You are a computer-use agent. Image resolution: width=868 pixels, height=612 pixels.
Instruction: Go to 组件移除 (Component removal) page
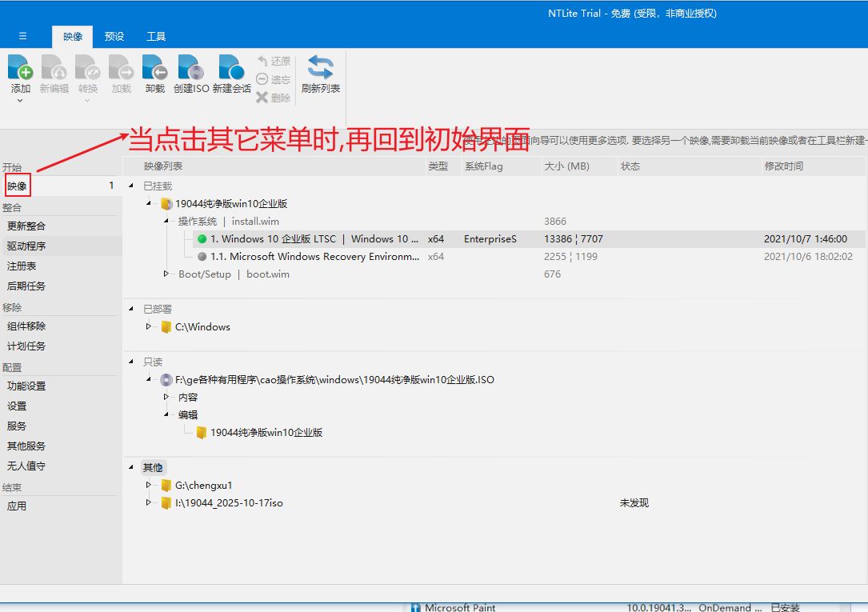pyautogui.click(x=26, y=326)
